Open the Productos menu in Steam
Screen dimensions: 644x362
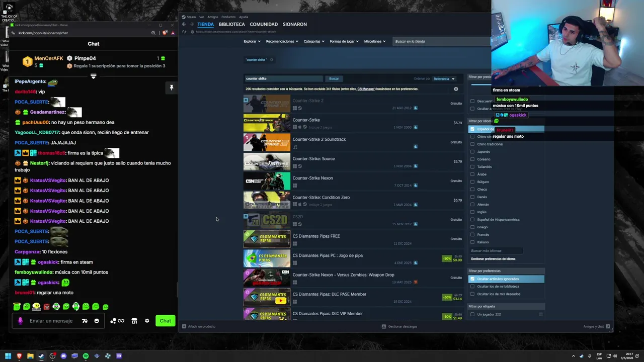coord(228,17)
